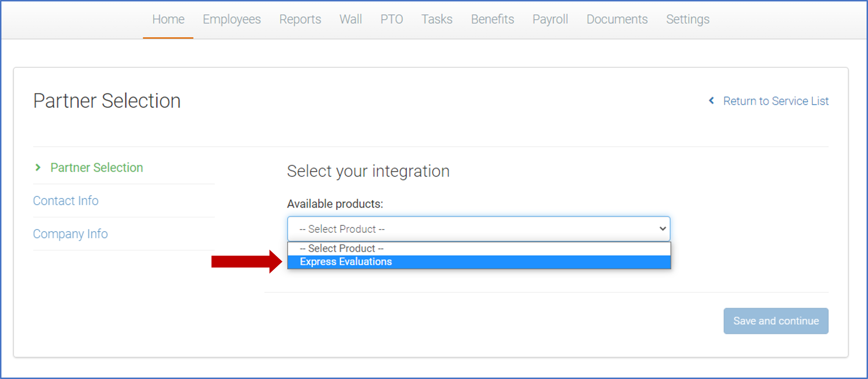Viewport: 868px width, 379px height.
Task: Switch to the Wall tab
Action: click(350, 19)
